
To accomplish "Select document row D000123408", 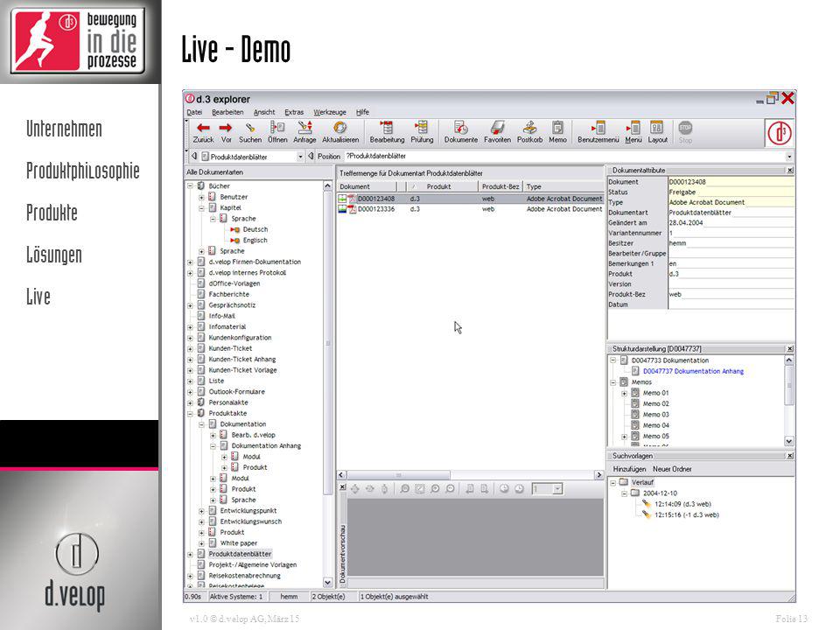I will [x=471, y=199].
